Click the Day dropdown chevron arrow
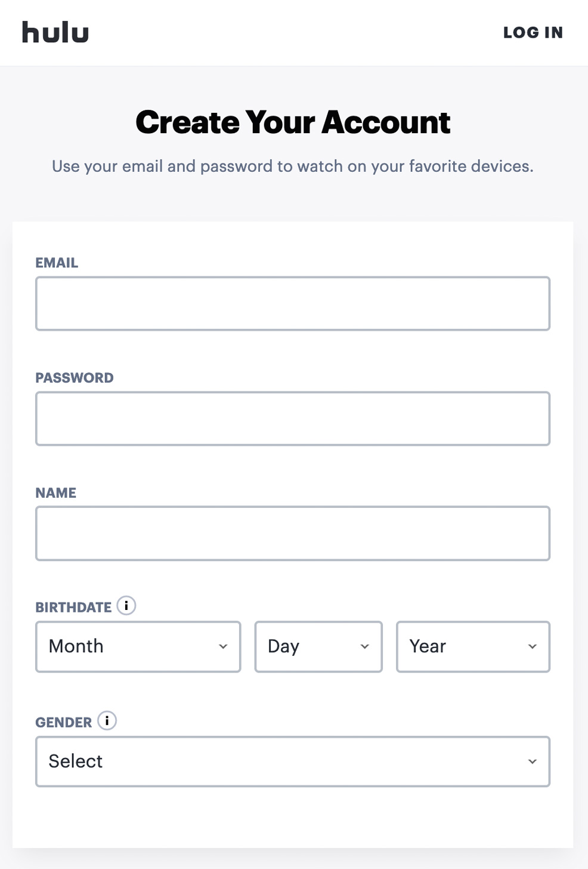This screenshot has width=588, height=869. pos(365,646)
